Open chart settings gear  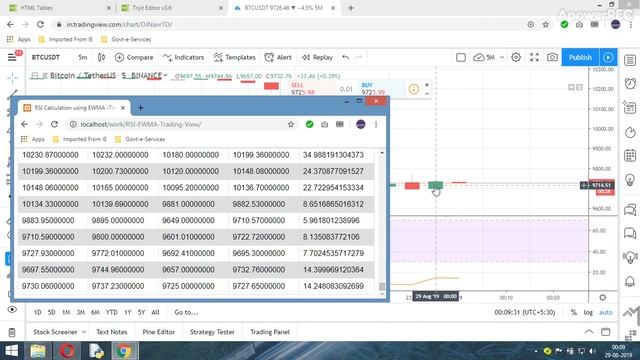click(x=516, y=58)
